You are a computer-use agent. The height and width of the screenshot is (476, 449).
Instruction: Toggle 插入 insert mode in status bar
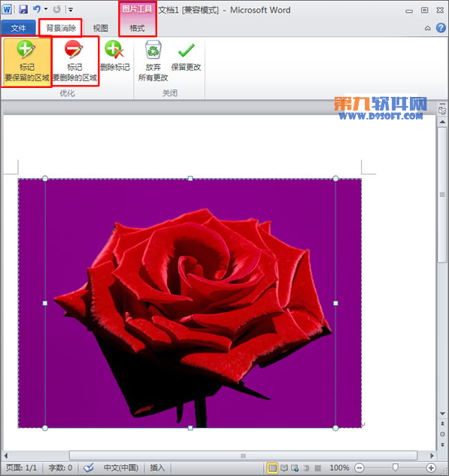coord(157,468)
